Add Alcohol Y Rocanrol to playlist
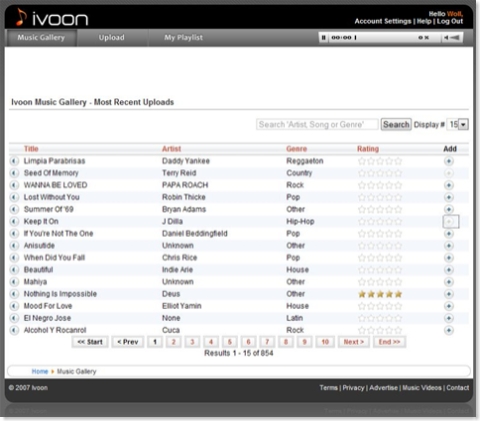This screenshot has width=480, height=421. click(x=449, y=330)
